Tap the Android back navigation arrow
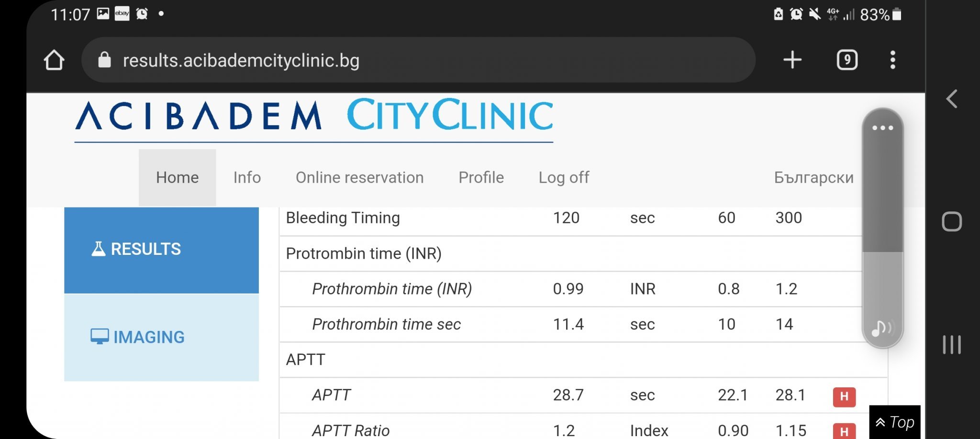 [952, 99]
